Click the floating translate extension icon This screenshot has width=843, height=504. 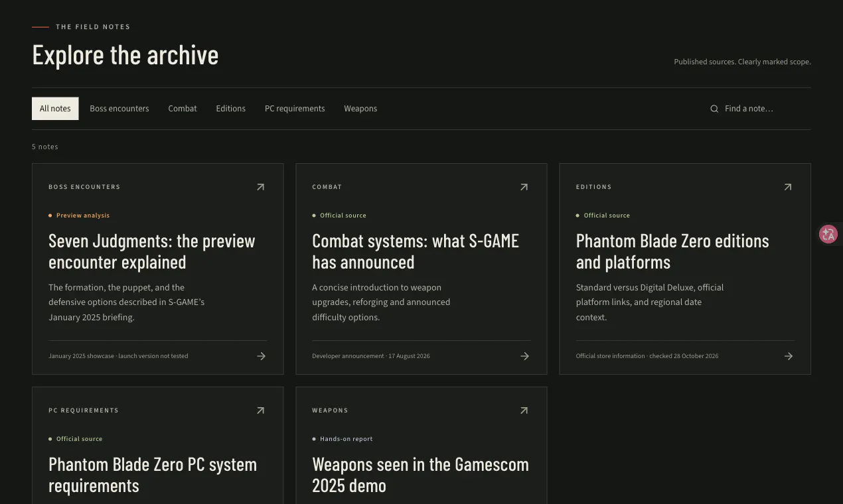pyautogui.click(x=828, y=234)
